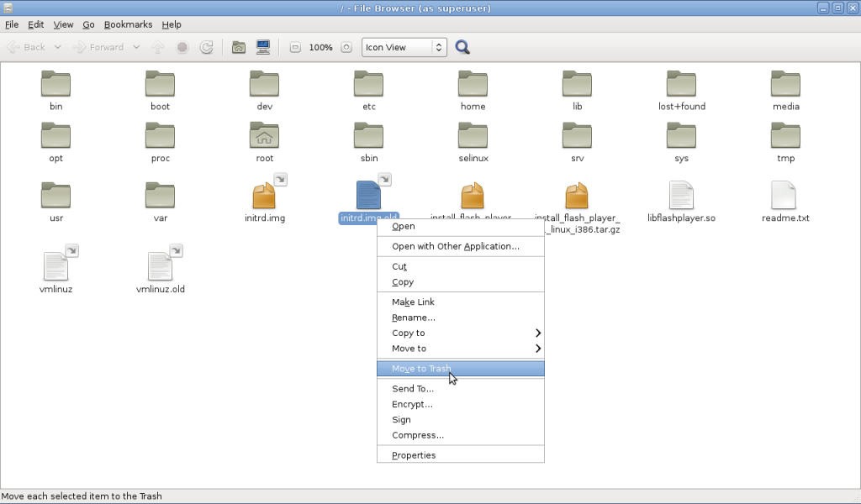Select the initrd.img package icon
The width and height of the screenshot is (861, 504).
tap(264, 196)
